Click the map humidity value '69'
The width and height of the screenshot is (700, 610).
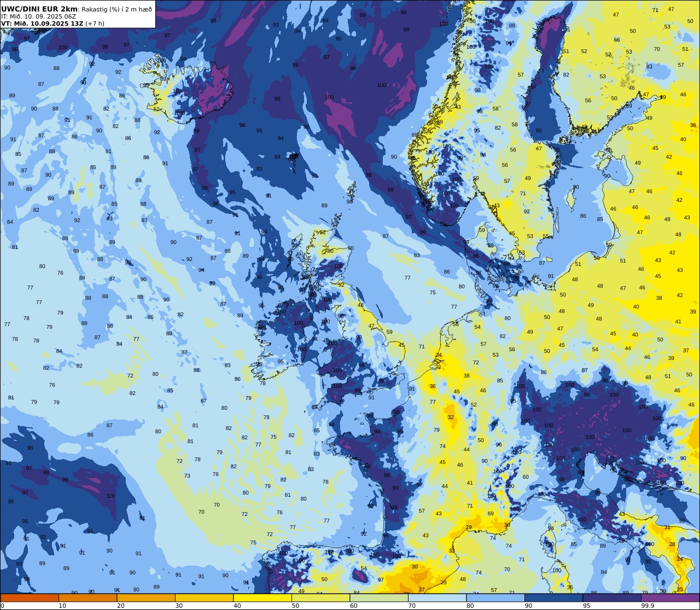tap(491, 514)
